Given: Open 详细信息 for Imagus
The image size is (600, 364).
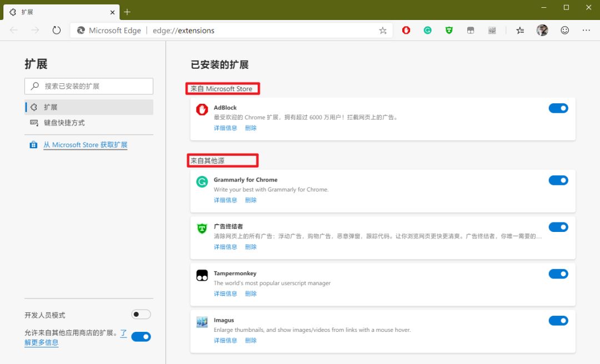Looking at the screenshot, I should (226, 340).
